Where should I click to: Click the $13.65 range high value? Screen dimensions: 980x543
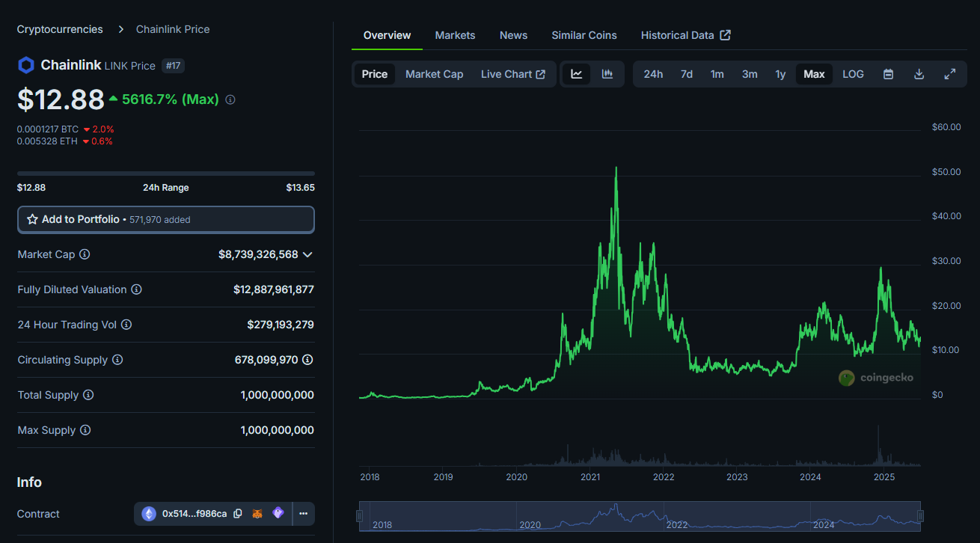[x=300, y=188]
